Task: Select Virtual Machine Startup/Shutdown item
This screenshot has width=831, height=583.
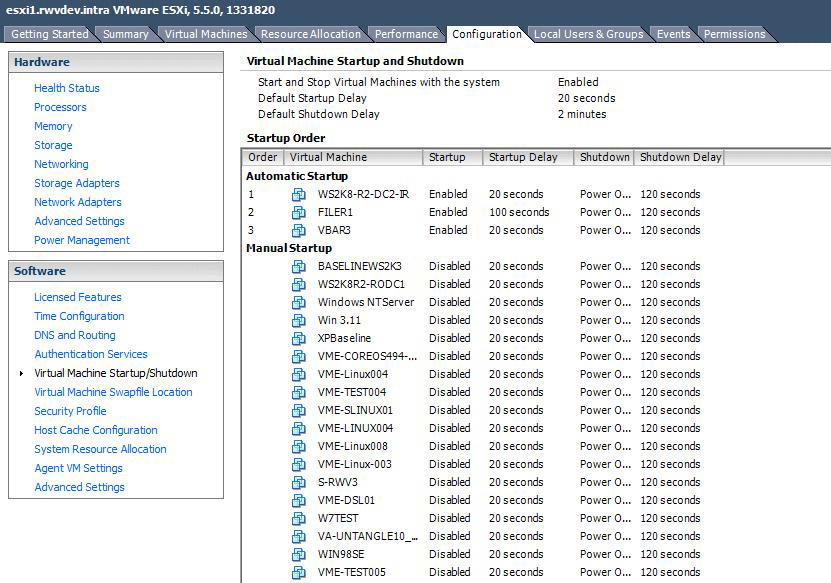Action: click(x=116, y=373)
